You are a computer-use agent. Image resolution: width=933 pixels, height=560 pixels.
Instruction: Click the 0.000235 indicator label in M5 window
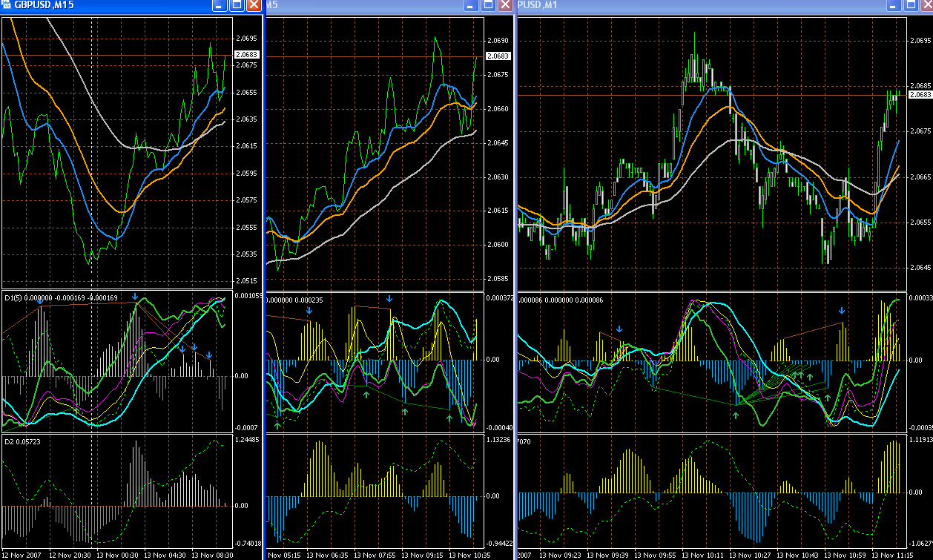tap(309, 300)
